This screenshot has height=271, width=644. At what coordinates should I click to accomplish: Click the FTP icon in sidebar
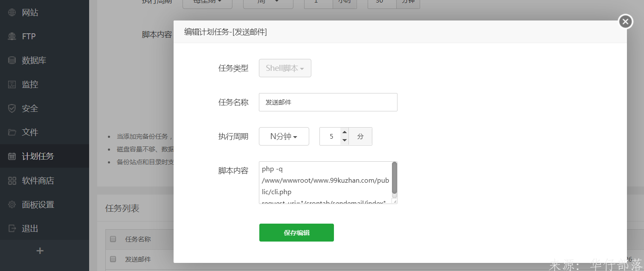12,36
